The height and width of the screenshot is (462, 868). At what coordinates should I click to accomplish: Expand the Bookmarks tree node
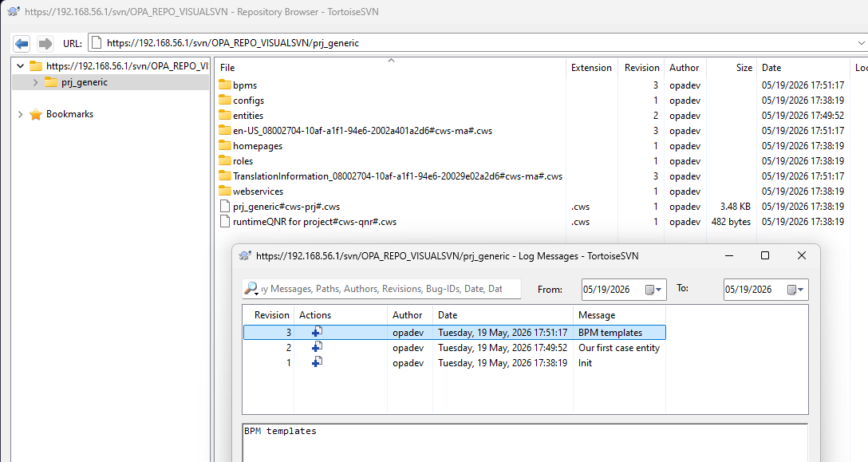pyautogui.click(x=21, y=114)
